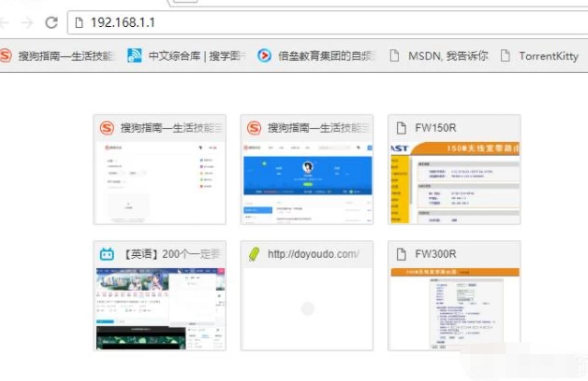Open the 搜狗指南 bookmark in the bookmarks bar
The height and width of the screenshot is (381, 588).
[58, 56]
